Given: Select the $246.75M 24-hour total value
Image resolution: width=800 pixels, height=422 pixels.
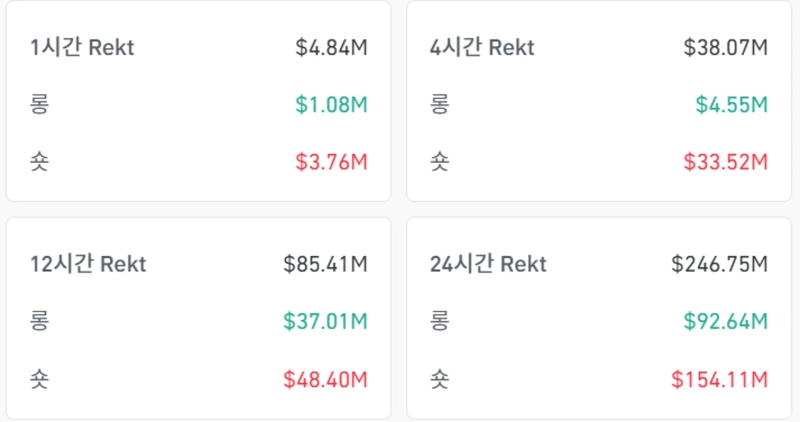Looking at the screenshot, I should tap(719, 265).
